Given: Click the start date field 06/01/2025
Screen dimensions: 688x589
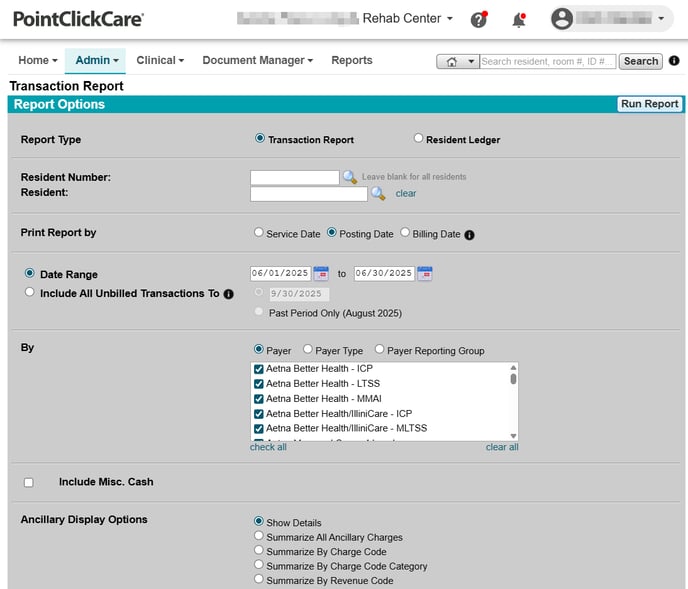Looking at the screenshot, I should (280, 273).
